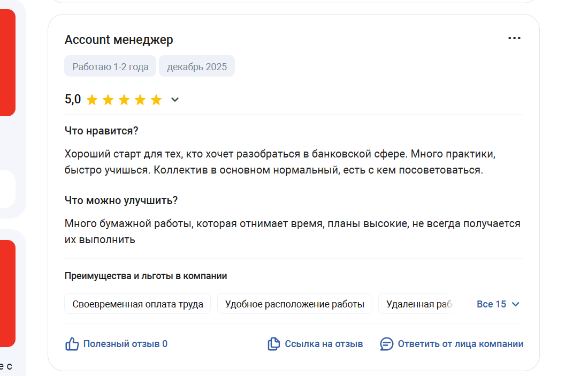Click the 'Все 15' benefits link text
588x376 pixels.
[491, 304]
